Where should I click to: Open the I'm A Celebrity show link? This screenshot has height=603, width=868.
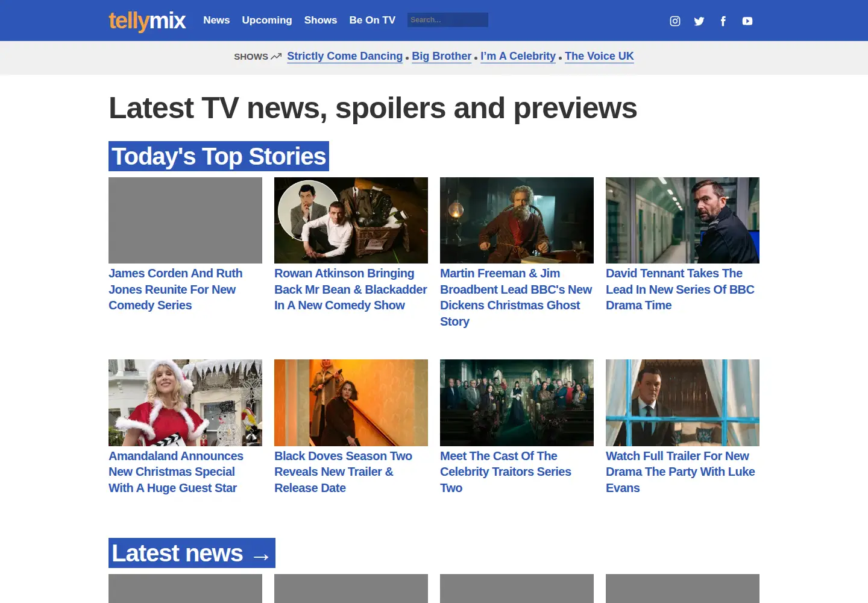tap(518, 56)
